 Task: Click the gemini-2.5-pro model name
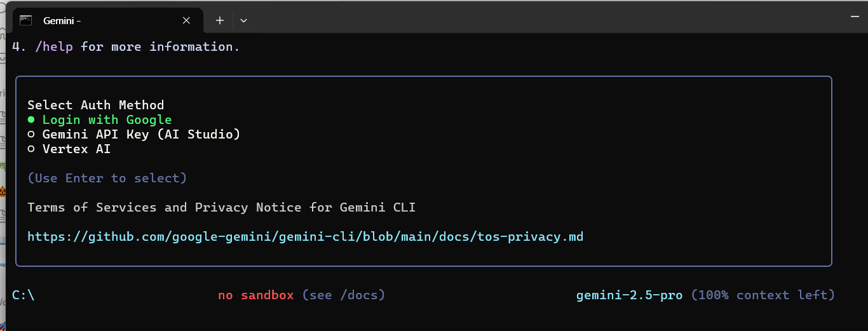(630, 295)
